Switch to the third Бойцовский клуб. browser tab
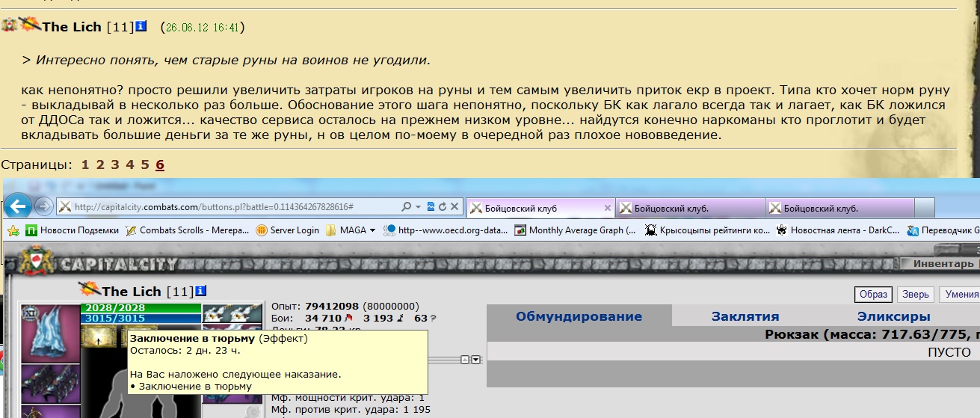The width and height of the screenshot is (980, 418). pyautogui.click(x=841, y=208)
